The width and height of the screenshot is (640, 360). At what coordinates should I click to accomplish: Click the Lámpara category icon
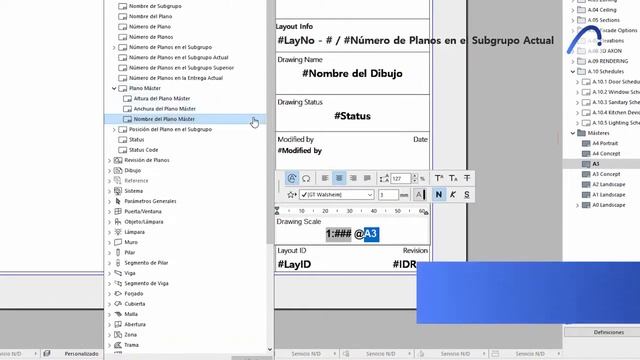[118, 232]
